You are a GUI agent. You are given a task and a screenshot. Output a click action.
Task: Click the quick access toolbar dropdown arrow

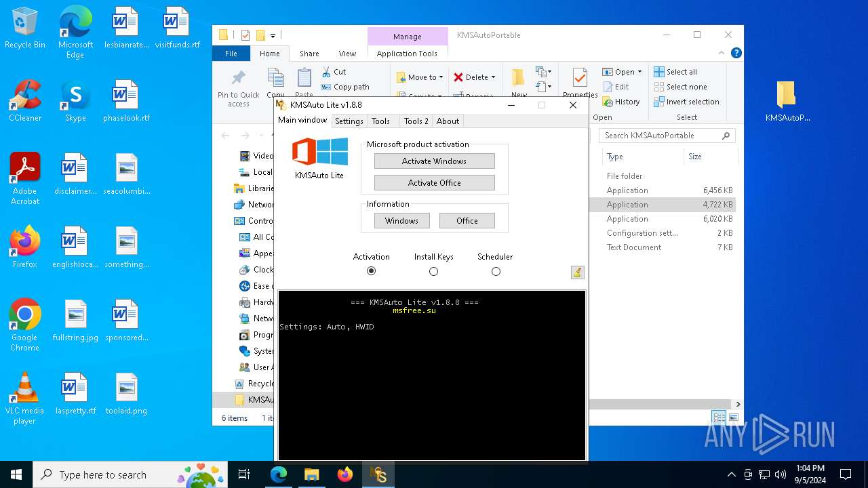coord(273,35)
